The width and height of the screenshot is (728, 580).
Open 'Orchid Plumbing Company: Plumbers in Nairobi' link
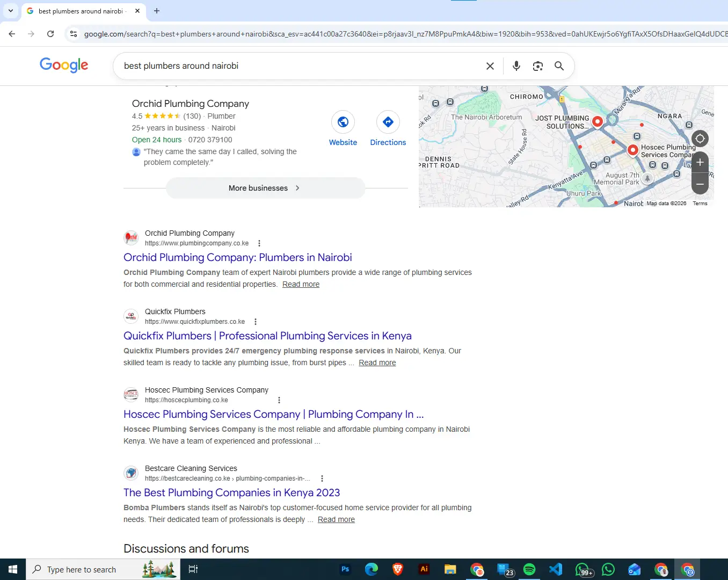238,257
